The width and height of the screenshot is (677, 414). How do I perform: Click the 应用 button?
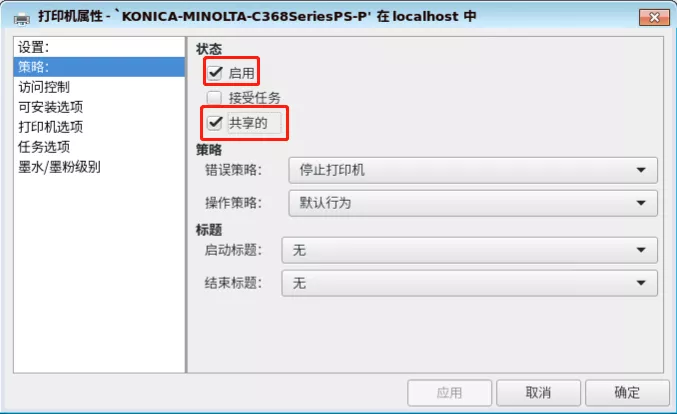coord(449,393)
